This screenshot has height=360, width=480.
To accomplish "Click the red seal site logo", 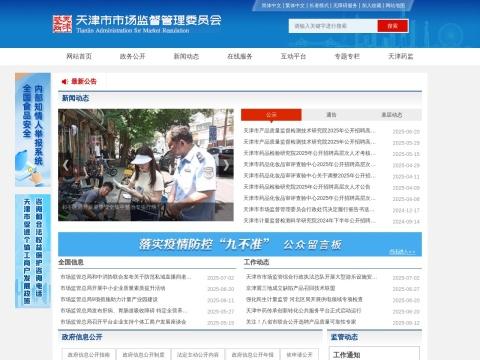I will click(x=62, y=24).
